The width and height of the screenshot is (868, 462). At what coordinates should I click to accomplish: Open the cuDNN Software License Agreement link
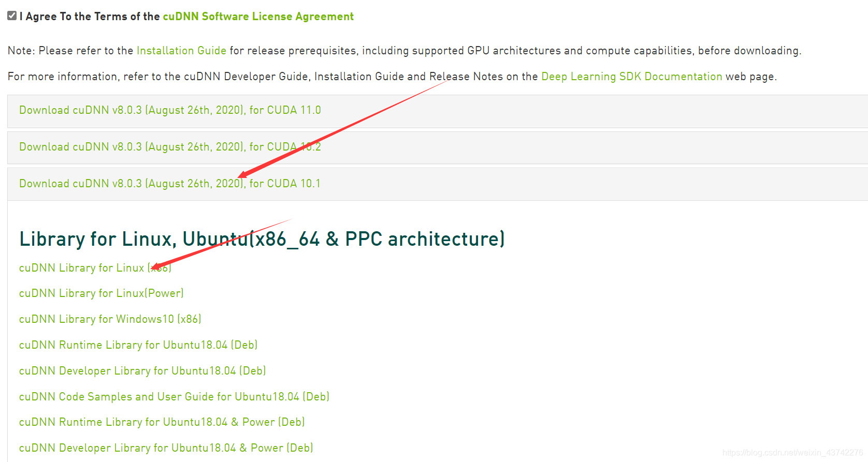pyautogui.click(x=258, y=17)
